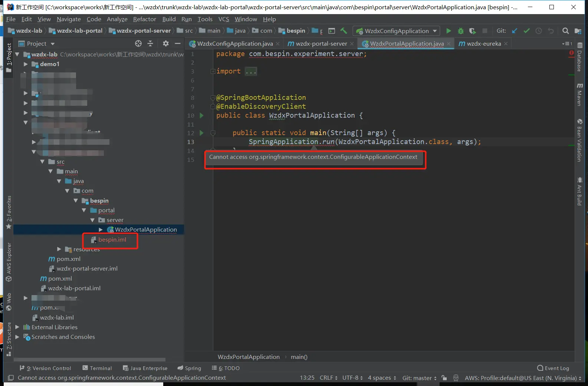588x386 pixels.
Task: Open the Java Enterprise tool window
Action: [x=145, y=368]
